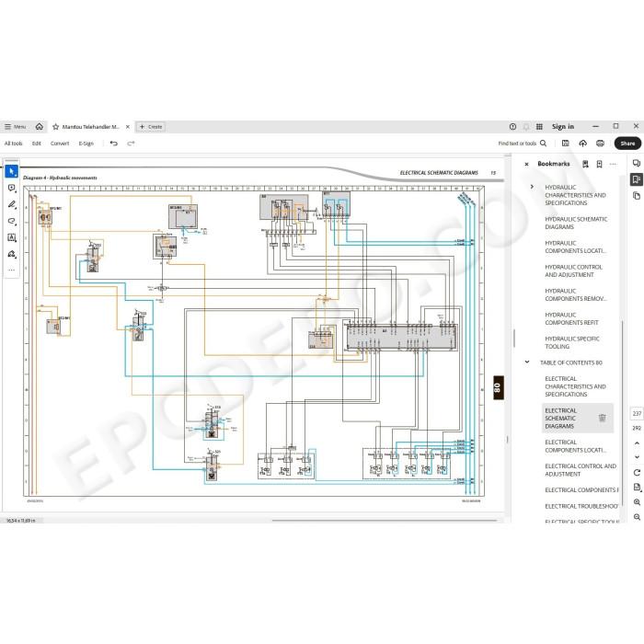Click the find current bookmark icon

click(x=585, y=164)
